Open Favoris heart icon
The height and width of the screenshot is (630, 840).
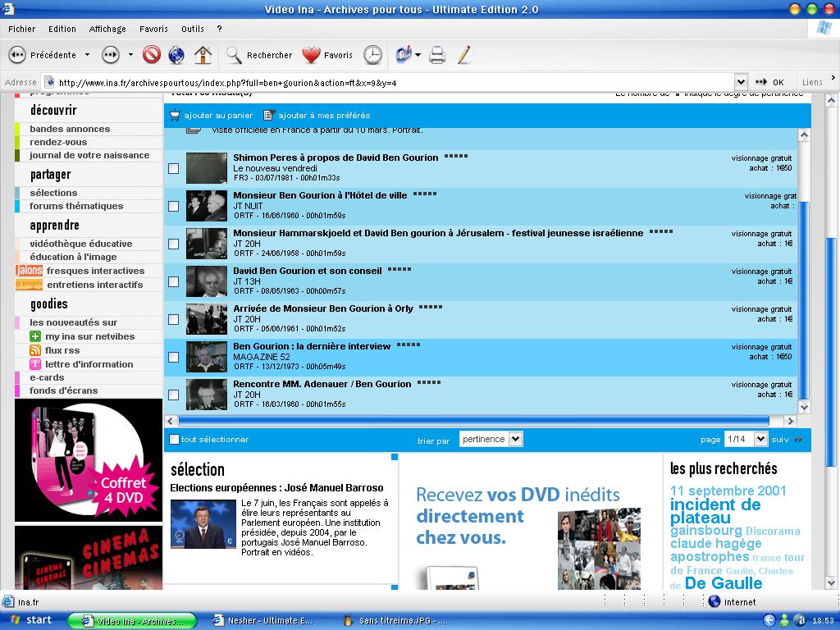pyautogui.click(x=311, y=55)
